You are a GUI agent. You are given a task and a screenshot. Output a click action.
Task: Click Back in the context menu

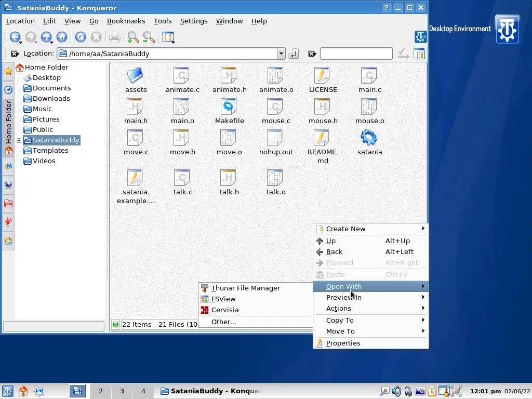coord(370,252)
